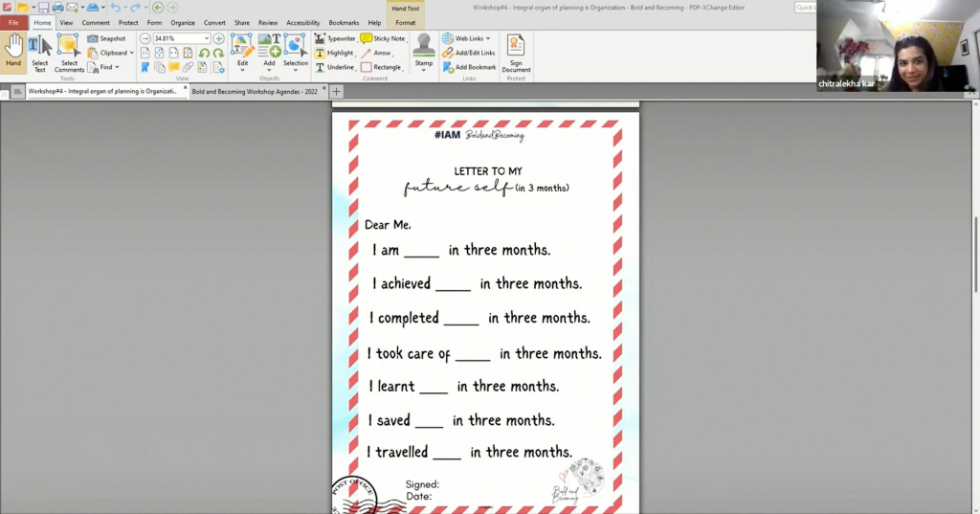Choose the Typewriter comment tool
This screenshot has height=514, width=980.
coord(335,38)
